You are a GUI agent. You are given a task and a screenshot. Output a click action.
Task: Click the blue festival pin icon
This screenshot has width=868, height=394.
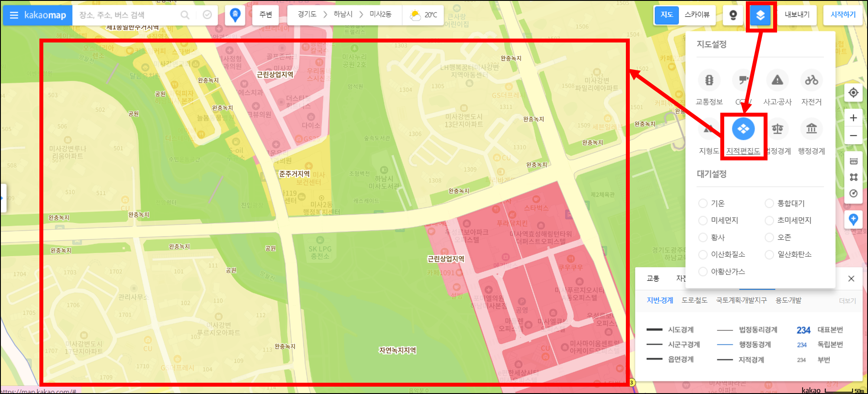[x=235, y=15]
